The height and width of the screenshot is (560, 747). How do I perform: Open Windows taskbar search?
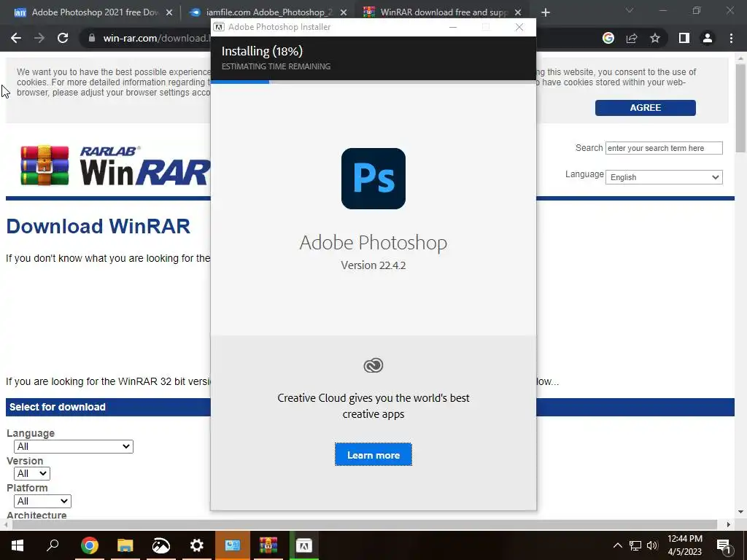tap(53, 545)
